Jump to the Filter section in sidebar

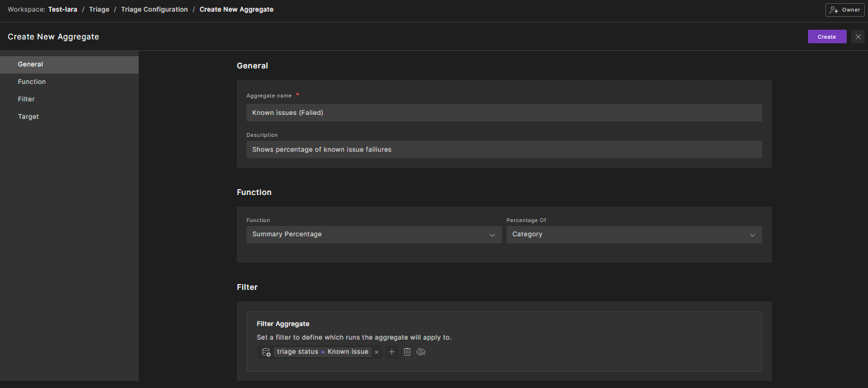[26, 99]
